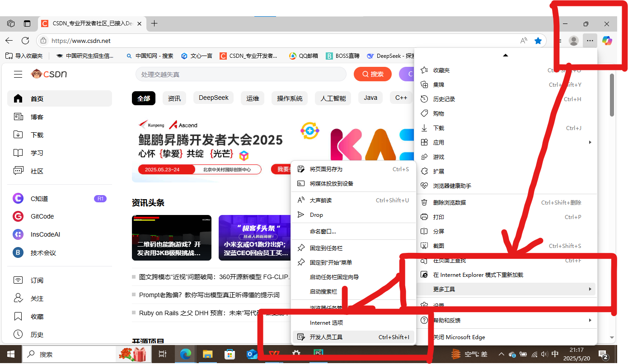Select the Java category tab
The image size is (628, 364).
tap(370, 98)
